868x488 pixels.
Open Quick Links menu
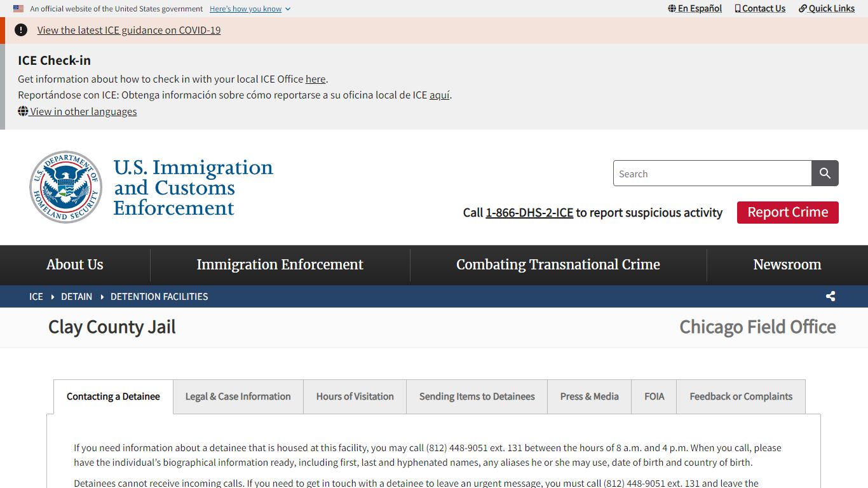827,8
